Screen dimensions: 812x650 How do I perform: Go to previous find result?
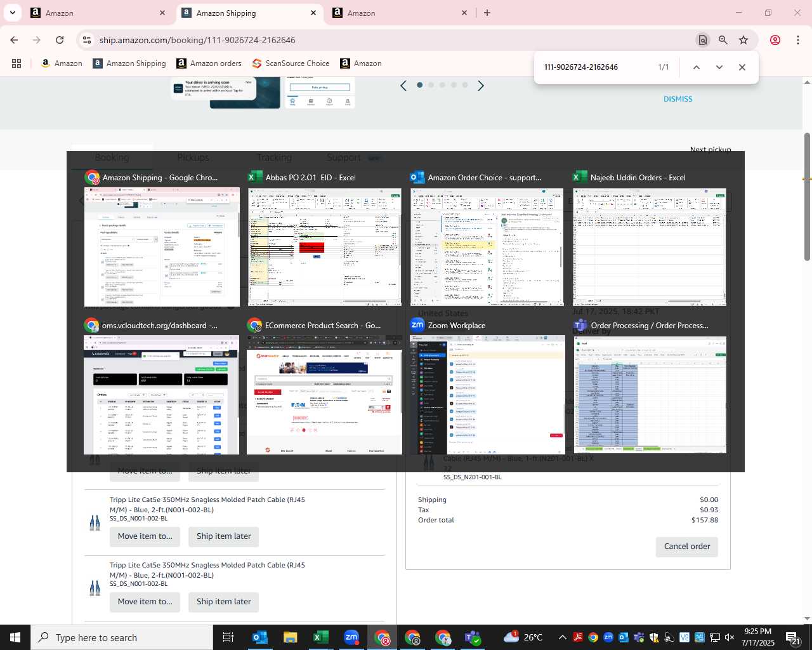click(x=697, y=67)
